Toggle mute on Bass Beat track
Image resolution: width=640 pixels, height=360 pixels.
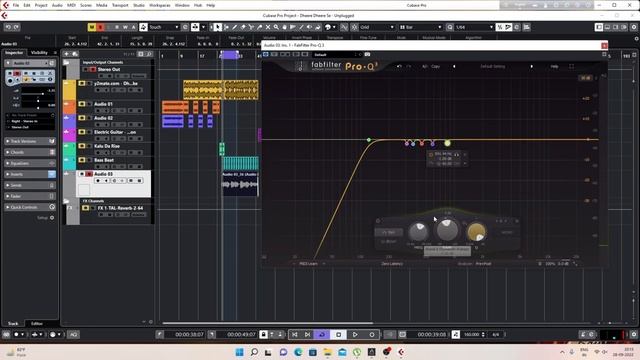[x=82, y=160]
